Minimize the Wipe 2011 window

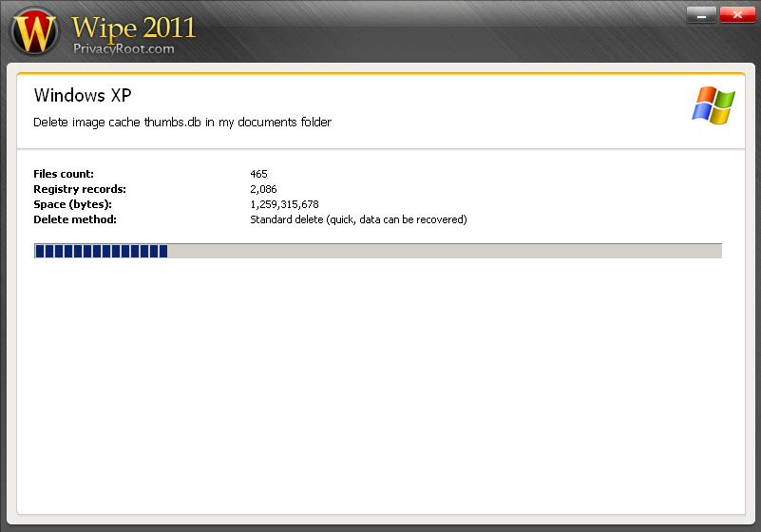point(701,14)
